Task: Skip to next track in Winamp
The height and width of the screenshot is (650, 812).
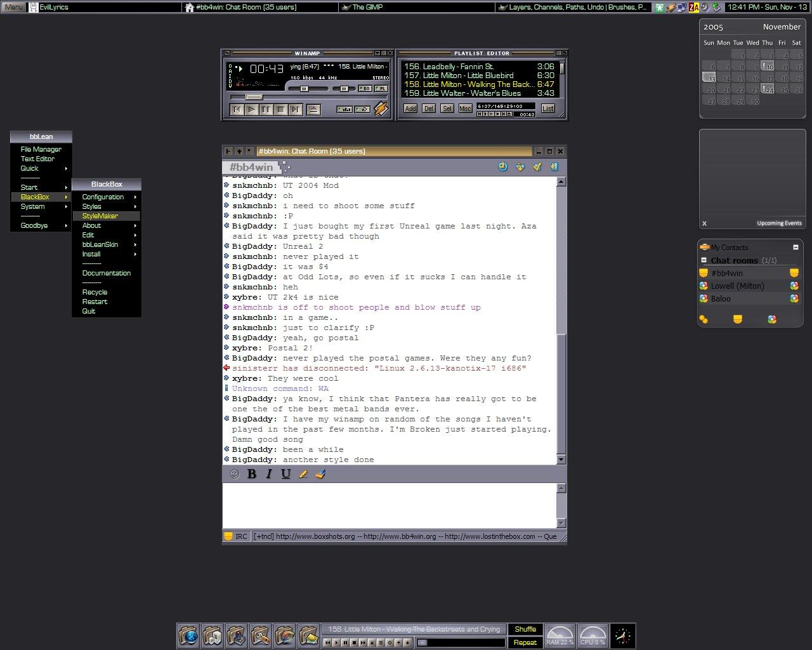Action: 296,110
